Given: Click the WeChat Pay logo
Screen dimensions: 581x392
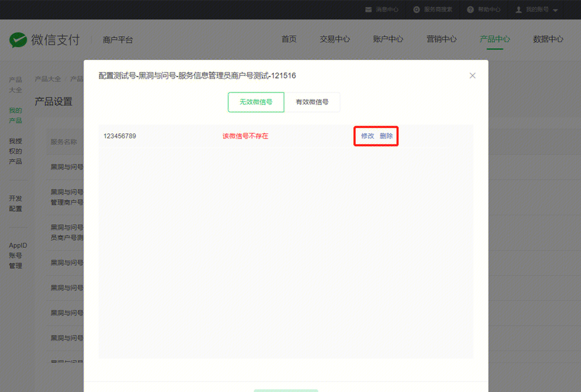Looking at the screenshot, I should [x=44, y=40].
